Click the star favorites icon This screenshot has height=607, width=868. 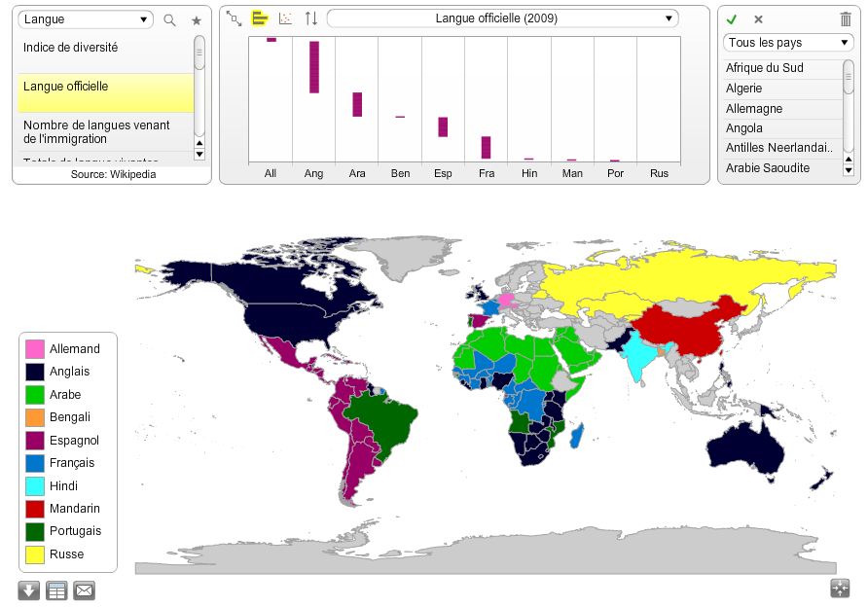click(x=197, y=20)
